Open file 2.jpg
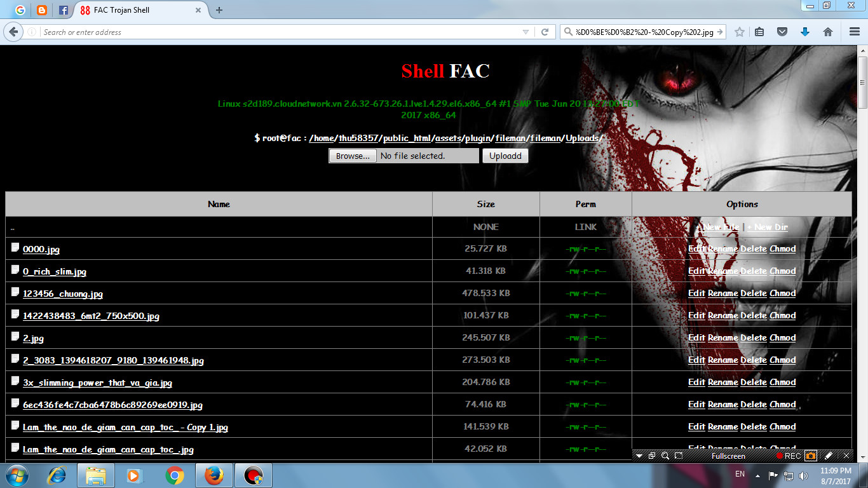The height and width of the screenshot is (488, 868). (33, 338)
